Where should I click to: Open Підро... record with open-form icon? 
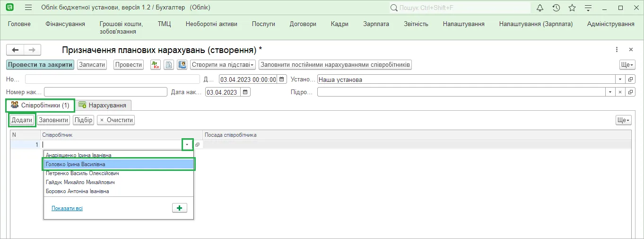(630, 92)
